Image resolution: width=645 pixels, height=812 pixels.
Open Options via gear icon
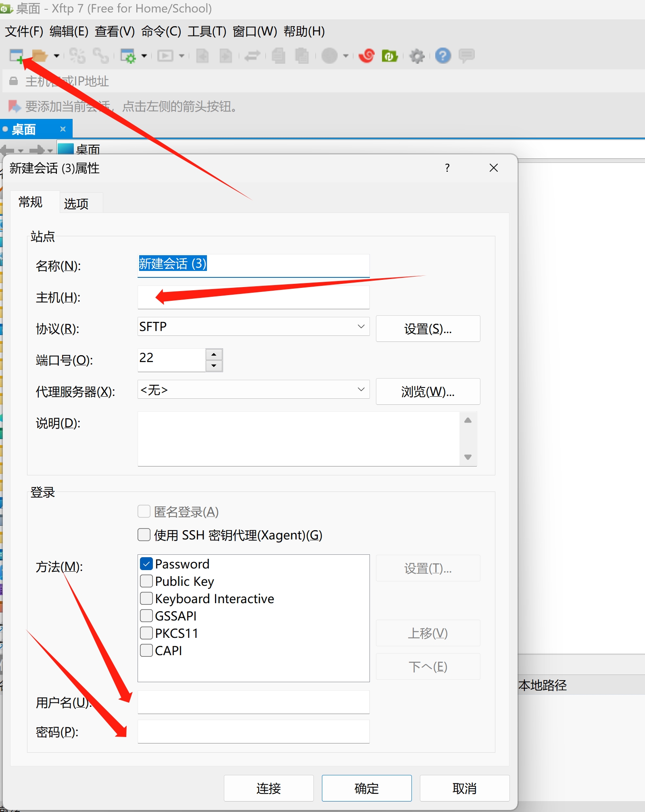pos(417,56)
